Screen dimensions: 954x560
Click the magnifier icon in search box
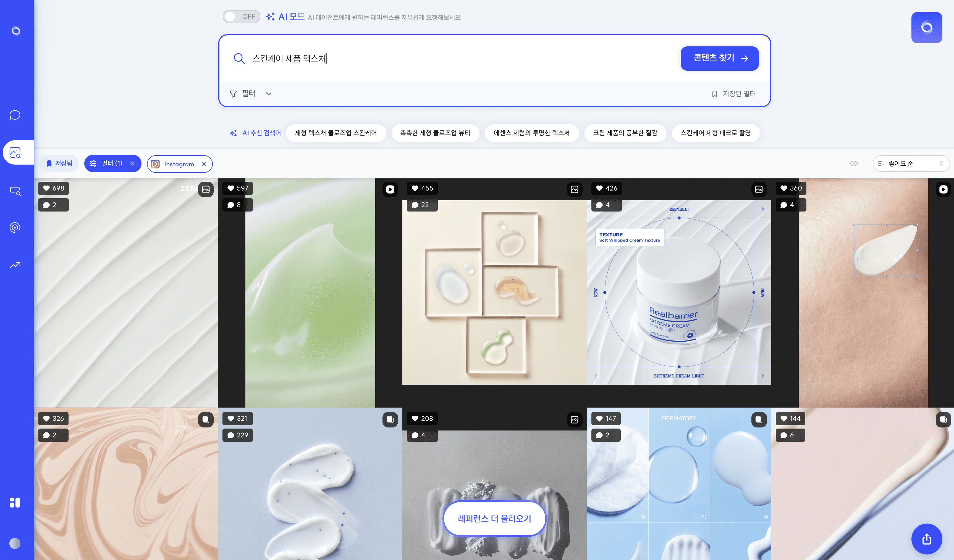coord(239,58)
